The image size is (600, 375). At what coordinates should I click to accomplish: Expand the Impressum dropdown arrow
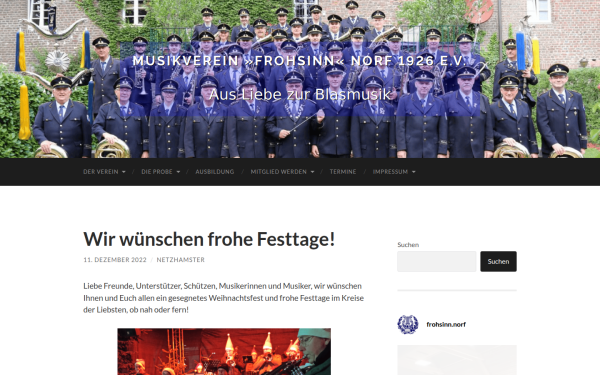click(x=413, y=172)
